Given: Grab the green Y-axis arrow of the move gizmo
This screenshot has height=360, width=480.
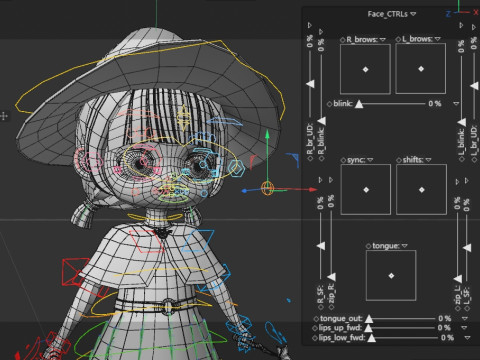Looking at the screenshot, I should (267, 135).
